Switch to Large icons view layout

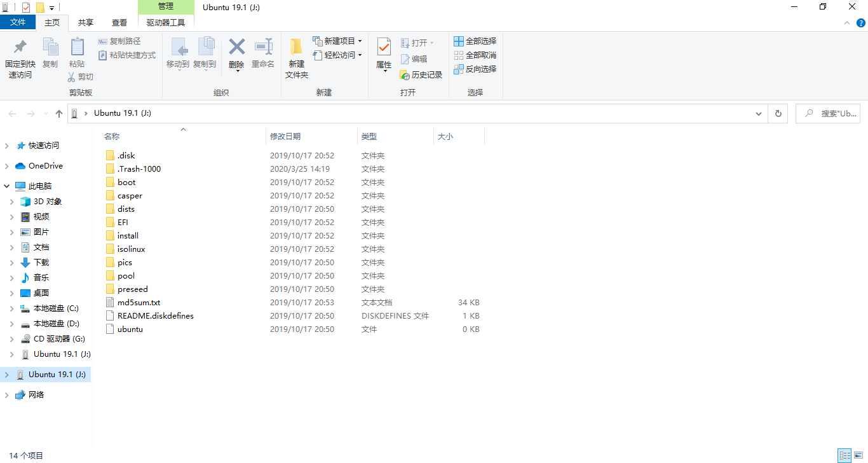(x=859, y=455)
